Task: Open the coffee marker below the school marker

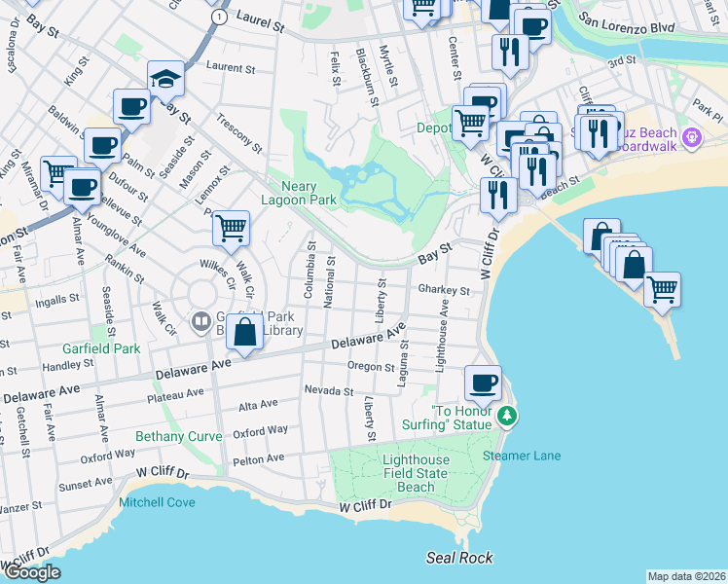Action: click(x=131, y=108)
